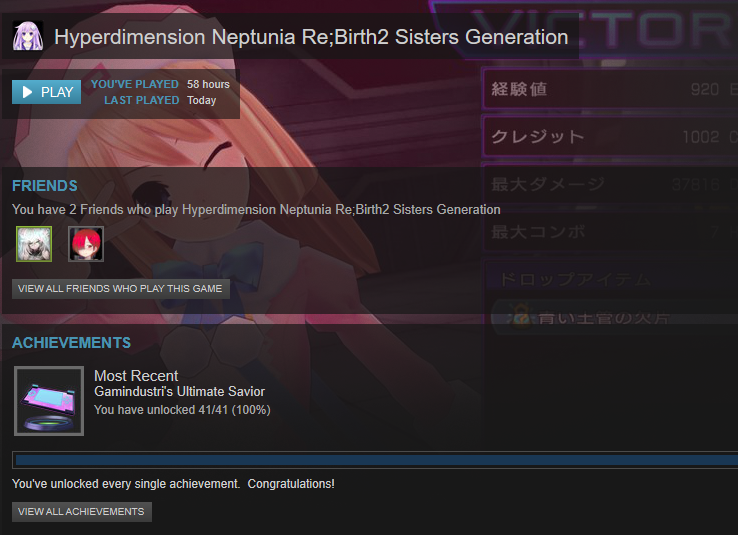
Task: Click the Neptunia game icon beside title
Action: [28, 36]
